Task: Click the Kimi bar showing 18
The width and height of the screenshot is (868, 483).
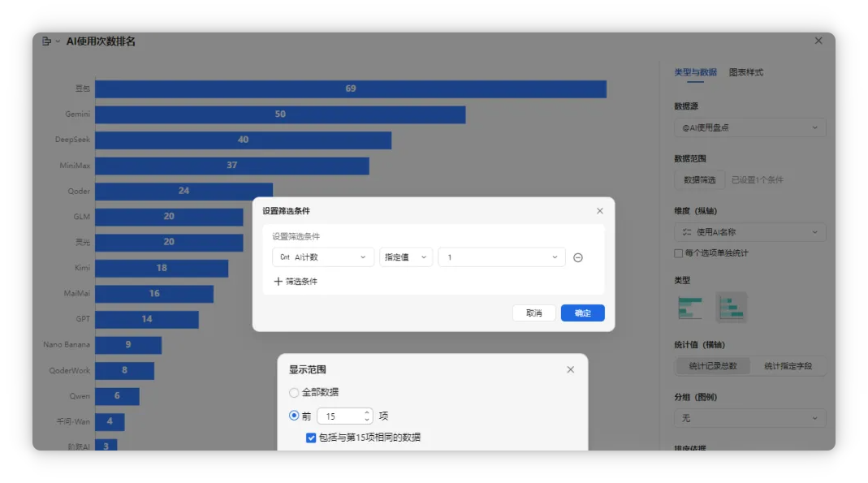Action: coord(162,268)
